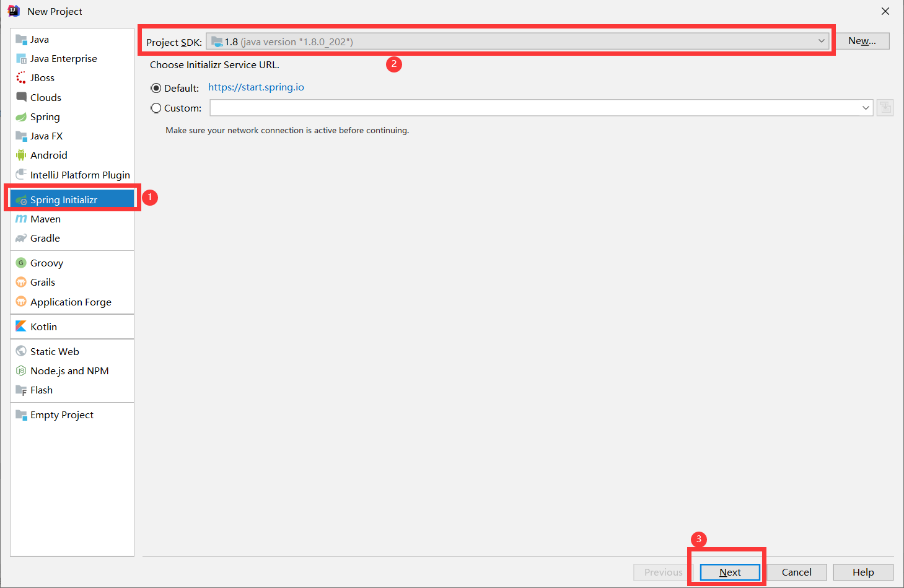The width and height of the screenshot is (904, 588).
Task: Click the JBoss red dotted icon
Action: (21, 77)
